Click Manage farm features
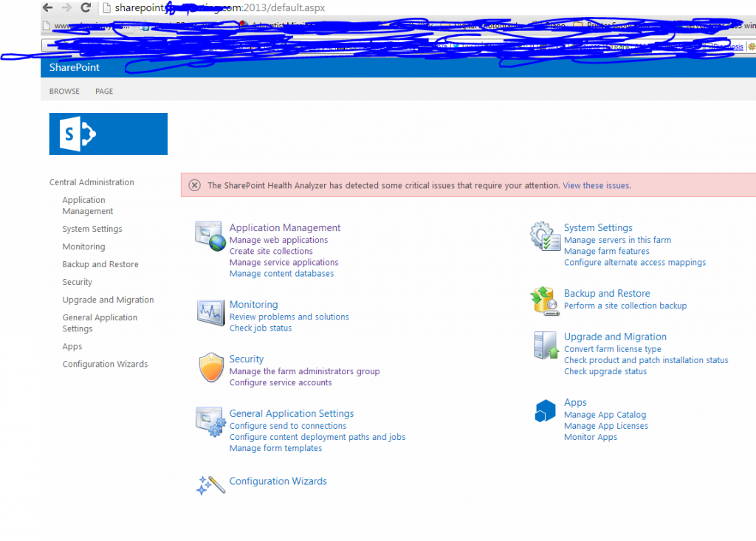The width and height of the screenshot is (756, 541). click(607, 251)
